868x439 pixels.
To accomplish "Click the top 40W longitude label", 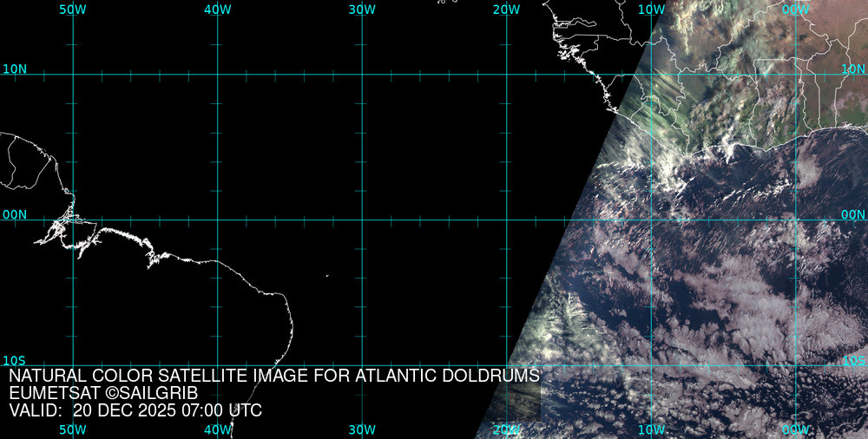I will (x=217, y=9).
